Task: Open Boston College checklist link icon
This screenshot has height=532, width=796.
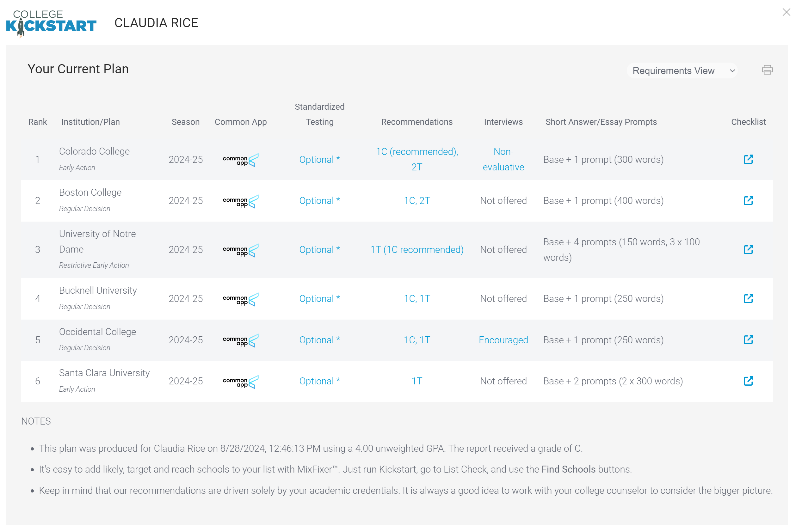Action: click(x=748, y=200)
